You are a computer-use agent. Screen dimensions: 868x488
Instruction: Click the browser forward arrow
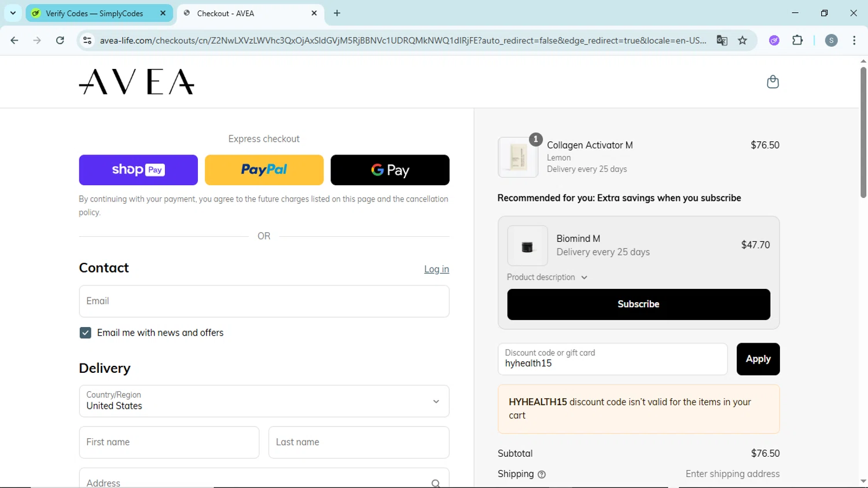(37, 41)
